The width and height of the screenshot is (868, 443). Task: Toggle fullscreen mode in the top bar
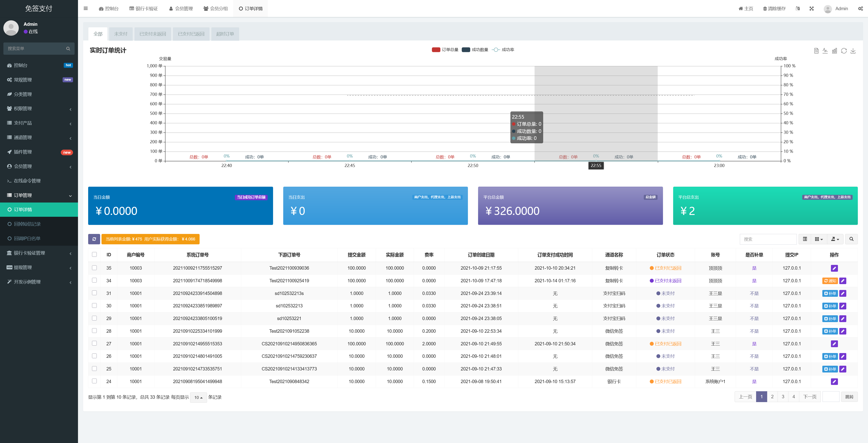click(x=811, y=9)
